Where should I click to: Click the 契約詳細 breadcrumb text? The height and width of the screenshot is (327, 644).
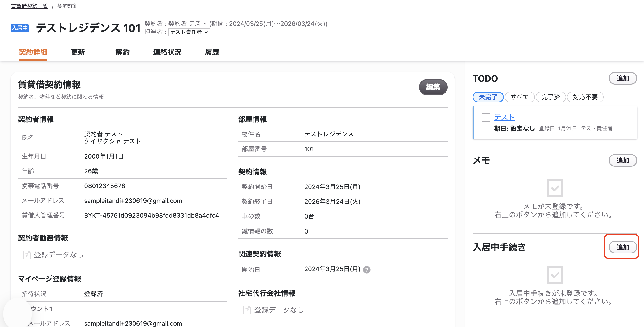pos(68,6)
